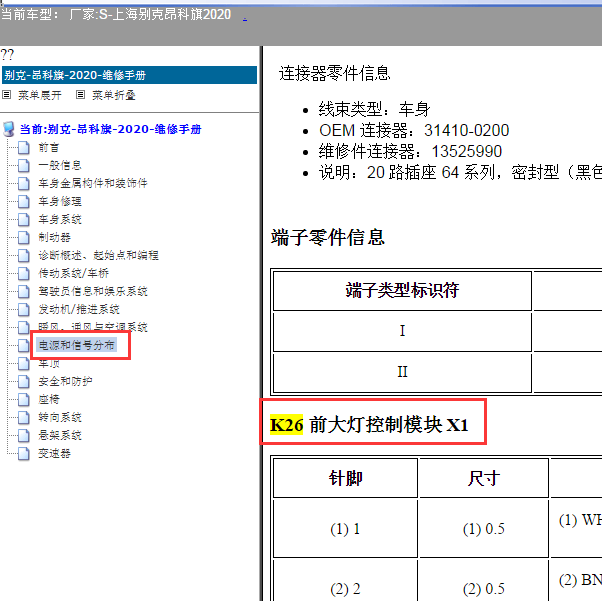The width and height of the screenshot is (602, 601).
Task: Click the page icon beside 车身系统
Action: click(24, 220)
